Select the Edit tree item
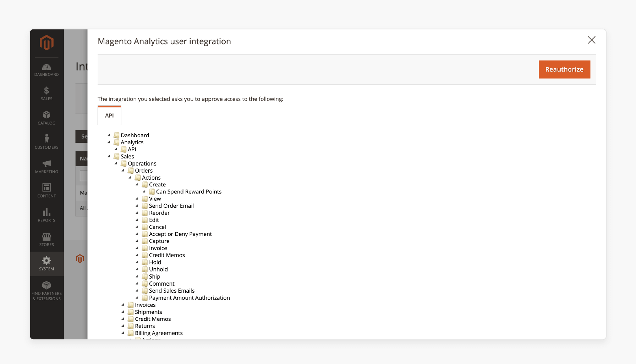This screenshot has height=364, width=636. [154, 220]
